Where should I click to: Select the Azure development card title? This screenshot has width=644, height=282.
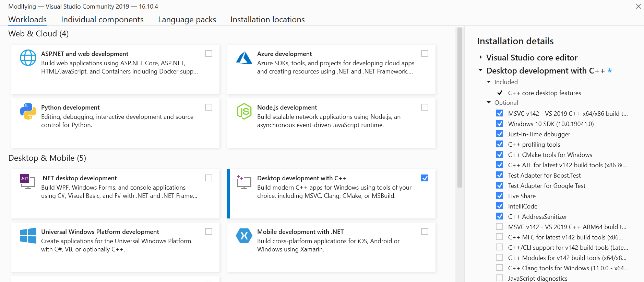pyautogui.click(x=284, y=54)
